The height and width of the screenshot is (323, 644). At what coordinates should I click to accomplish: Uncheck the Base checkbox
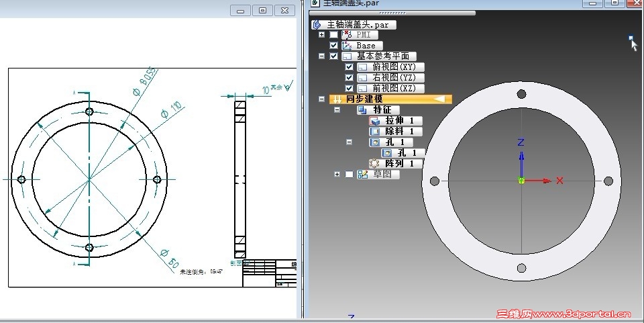(334, 45)
